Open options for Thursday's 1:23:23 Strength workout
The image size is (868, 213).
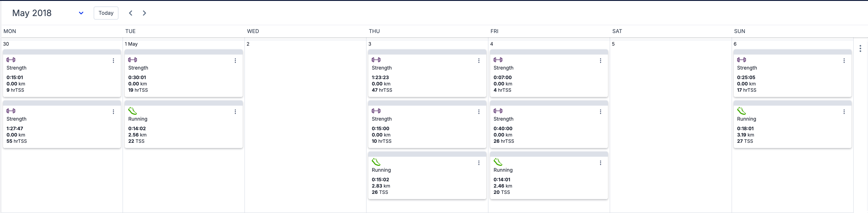pos(479,61)
